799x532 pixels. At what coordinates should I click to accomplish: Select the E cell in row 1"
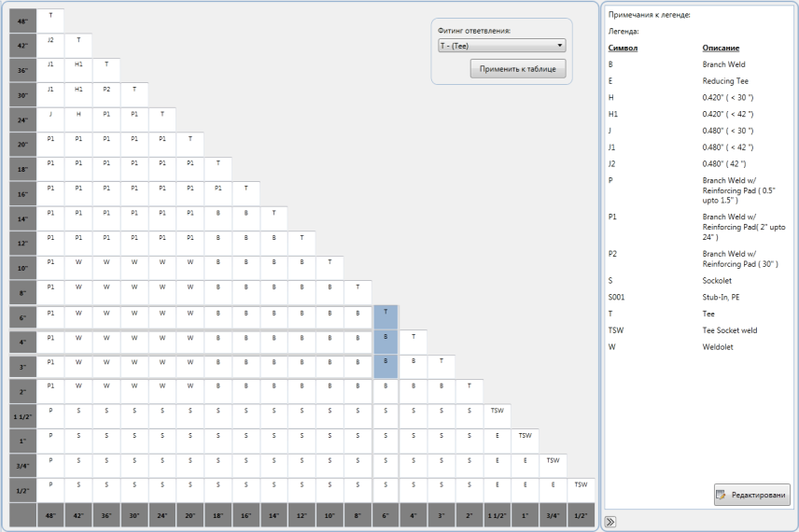pyautogui.click(x=498, y=441)
